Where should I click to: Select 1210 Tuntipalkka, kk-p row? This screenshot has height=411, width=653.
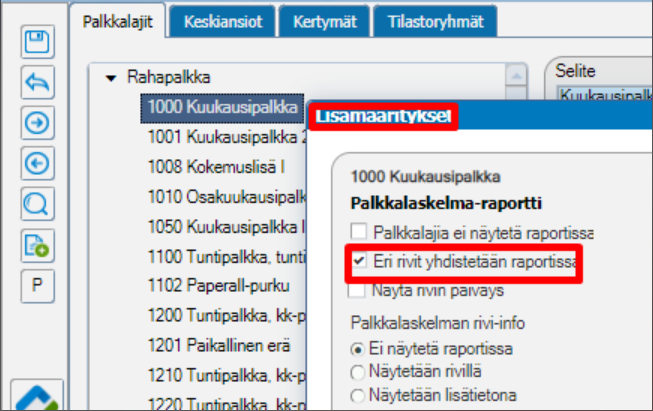pyautogui.click(x=227, y=375)
